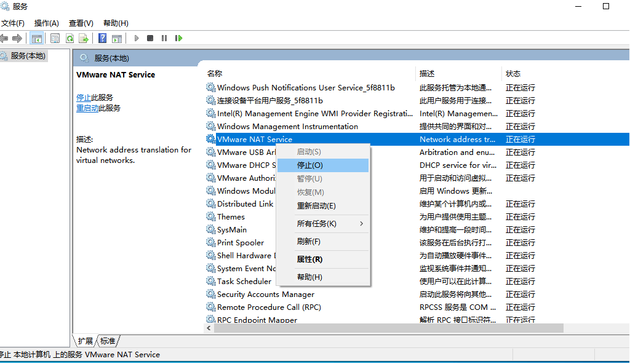Click the start service play icon
Image resolution: width=630 pixels, height=364 pixels.
click(136, 38)
